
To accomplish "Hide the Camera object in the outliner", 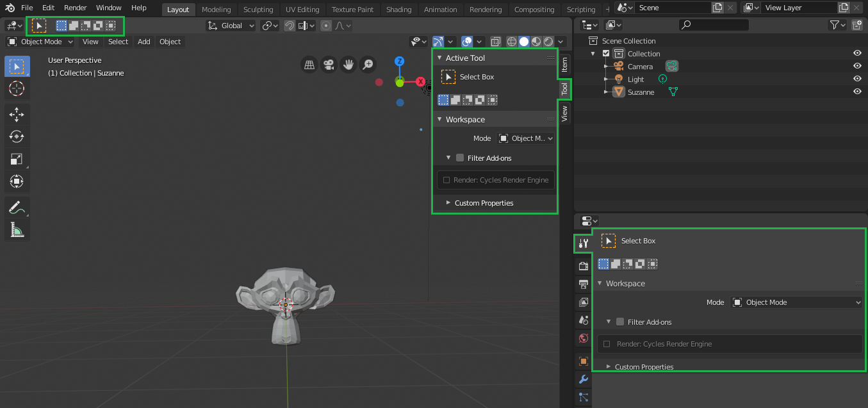I will [x=857, y=66].
